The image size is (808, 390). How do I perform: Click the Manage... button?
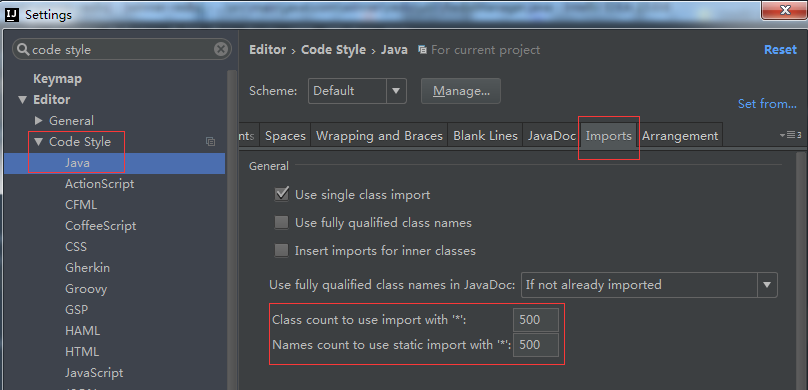[461, 91]
